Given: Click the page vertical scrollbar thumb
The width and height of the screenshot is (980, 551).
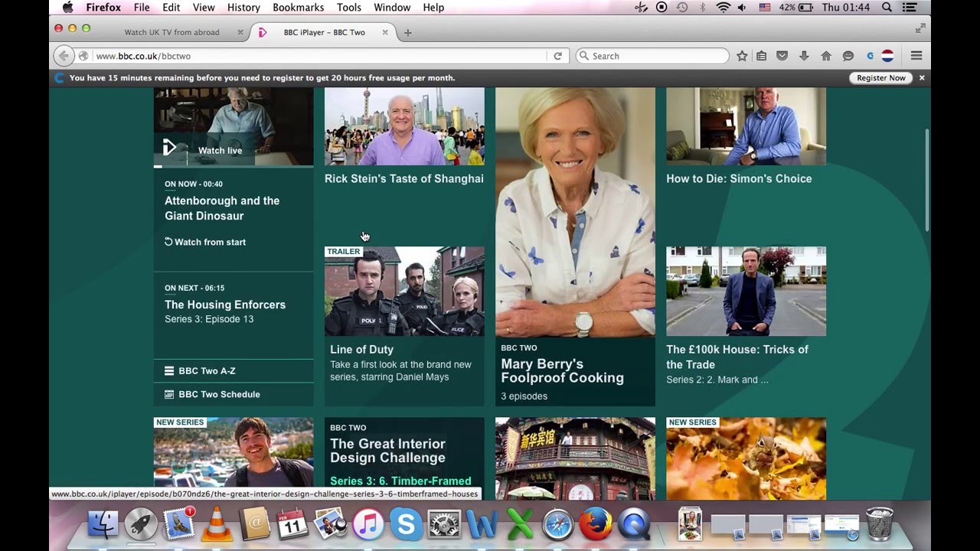Looking at the screenshot, I should pyautogui.click(x=927, y=180).
